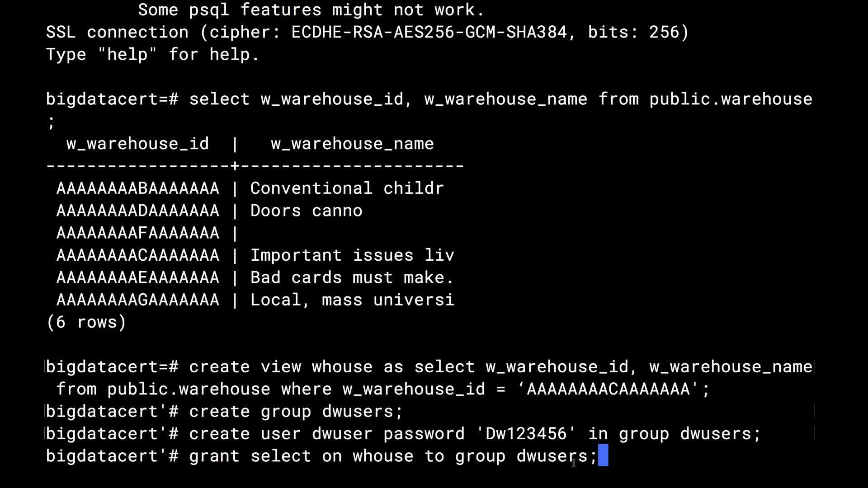Click the 'create group dwusers;' command
The height and width of the screenshot is (488, 868).
pyautogui.click(x=296, y=412)
